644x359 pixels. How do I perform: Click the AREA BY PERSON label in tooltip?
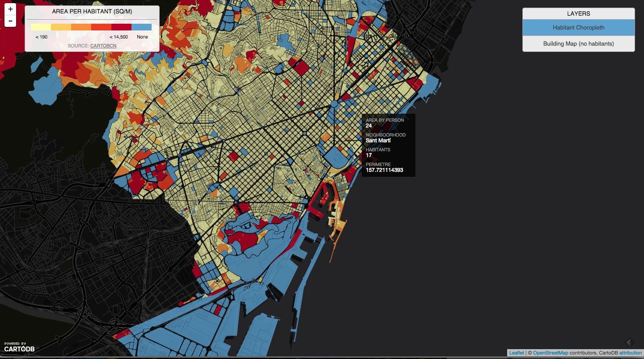point(385,120)
